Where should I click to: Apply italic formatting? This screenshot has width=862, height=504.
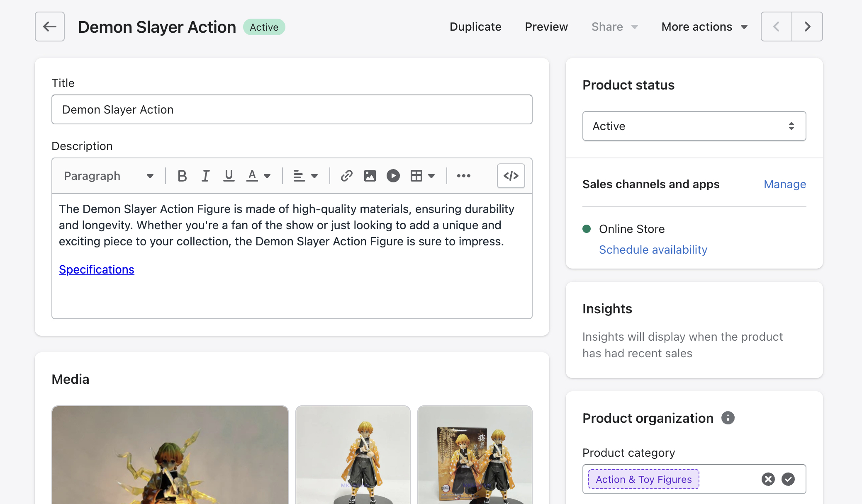point(205,175)
